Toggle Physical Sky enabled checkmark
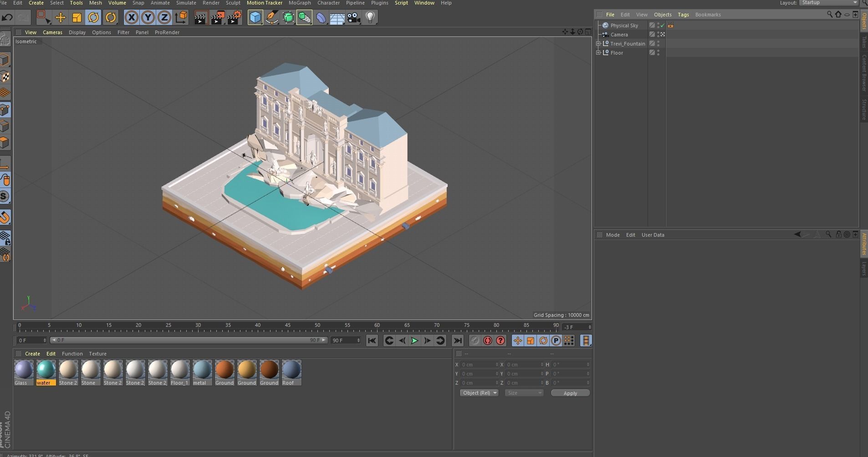The image size is (868, 457). (x=663, y=25)
